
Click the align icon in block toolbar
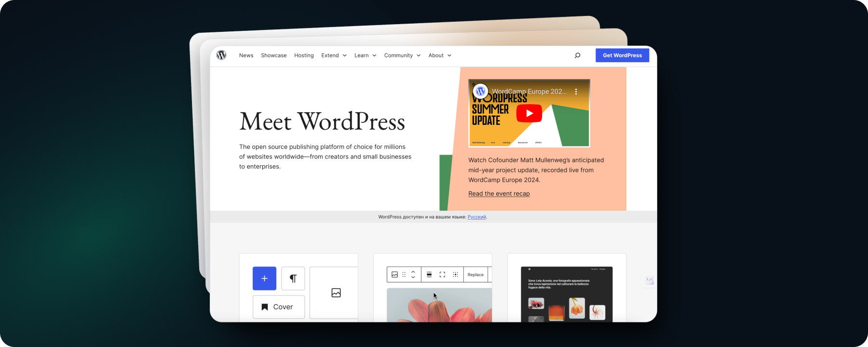tap(429, 274)
